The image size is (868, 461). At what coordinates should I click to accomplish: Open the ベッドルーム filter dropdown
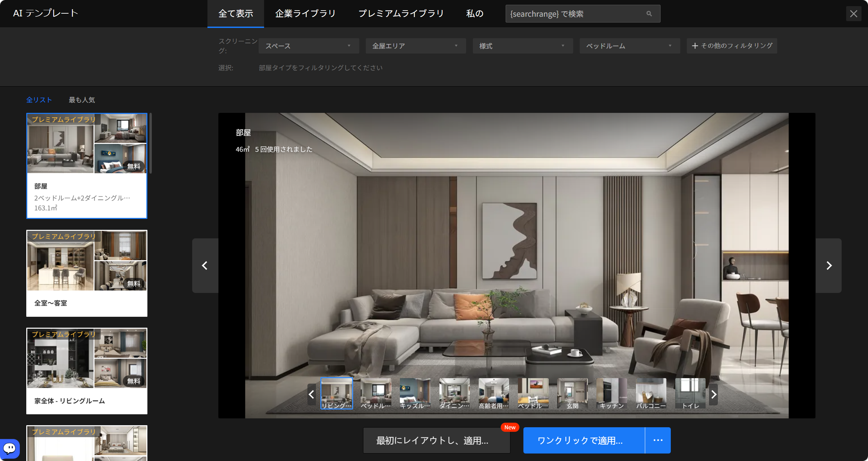(630, 46)
